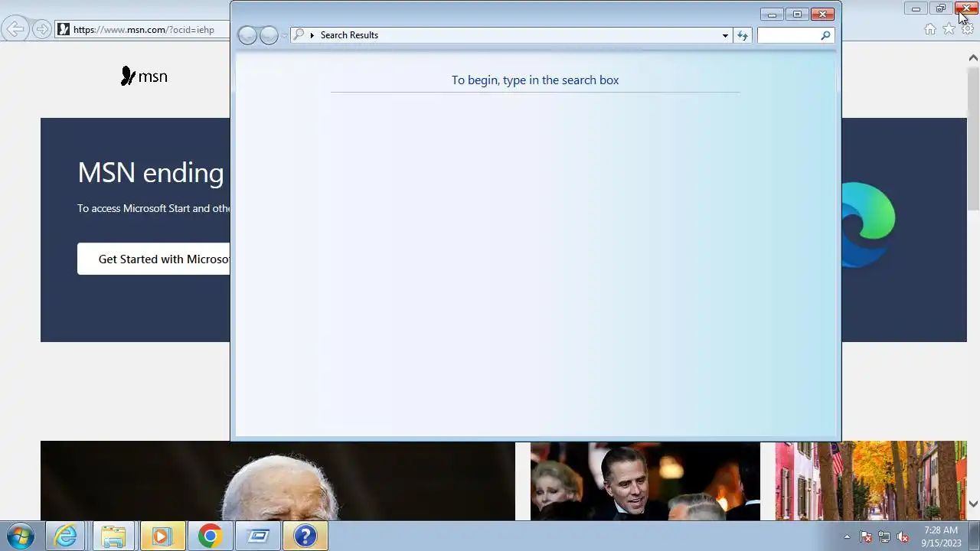
Task: Close the Internet Explorer window
Action: 966,8
